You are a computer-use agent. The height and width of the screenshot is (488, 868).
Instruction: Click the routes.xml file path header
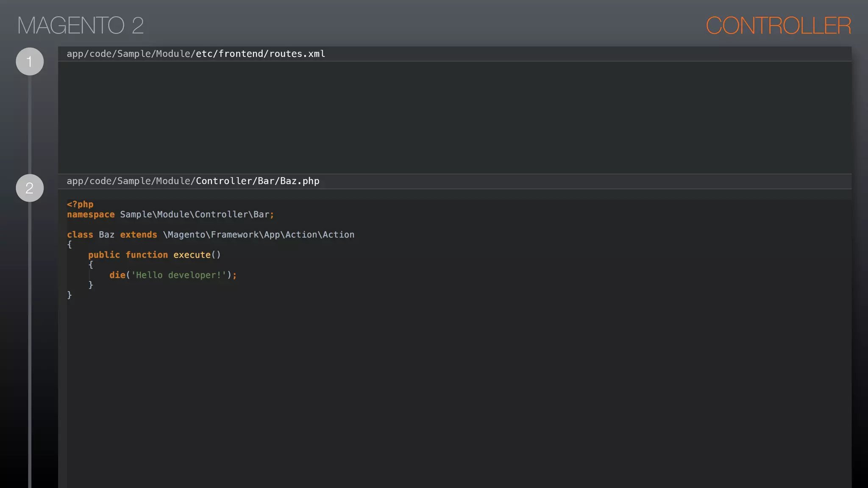(196, 54)
